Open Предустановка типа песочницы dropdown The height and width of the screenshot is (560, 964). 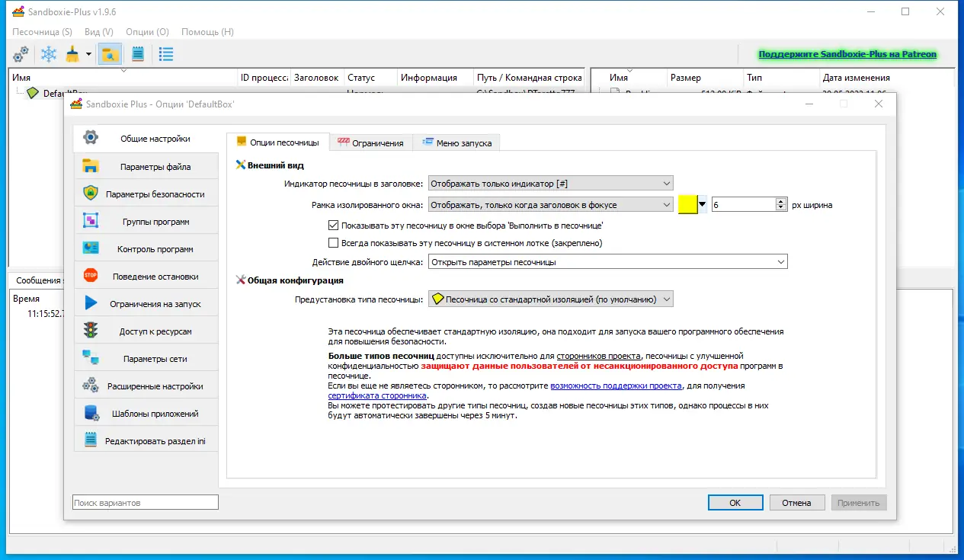pyautogui.click(x=550, y=299)
